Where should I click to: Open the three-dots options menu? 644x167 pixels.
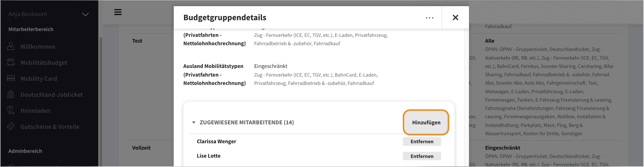pyautogui.click(x=430, y=18)
